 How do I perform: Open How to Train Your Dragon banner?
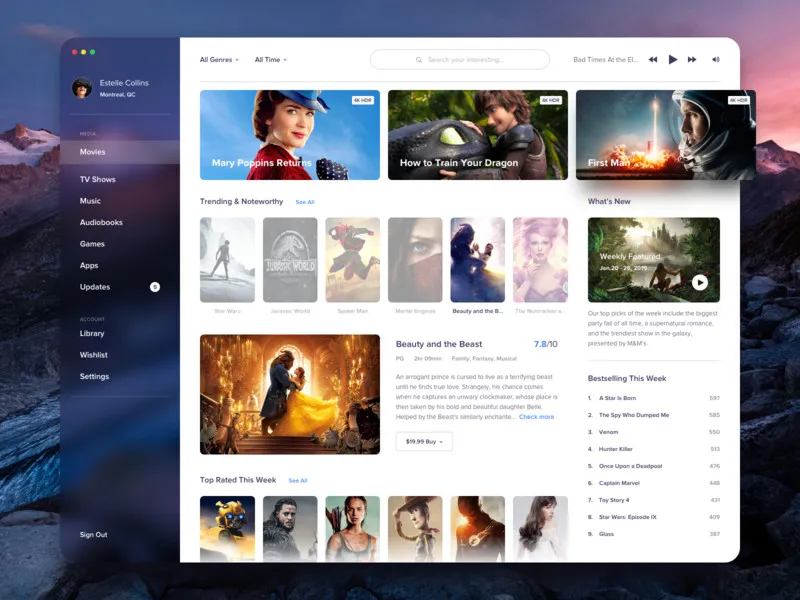tap(478, 135)
